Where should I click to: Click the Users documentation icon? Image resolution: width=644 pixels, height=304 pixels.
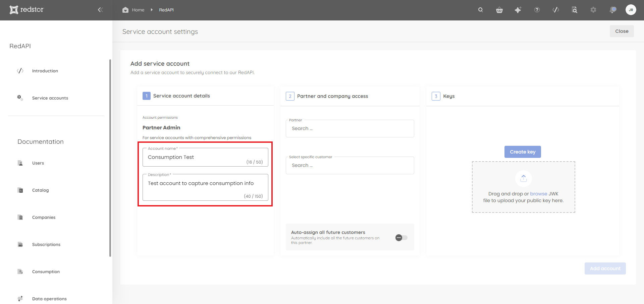(x=20, y=163)
